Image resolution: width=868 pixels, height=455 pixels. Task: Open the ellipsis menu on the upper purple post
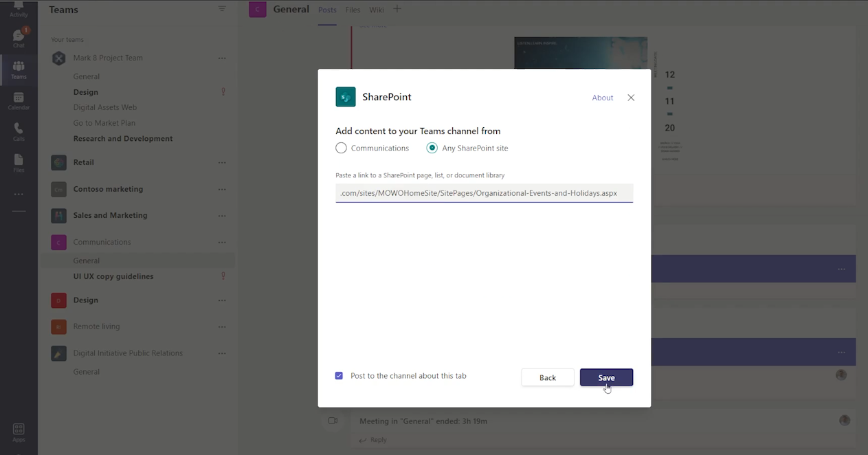(x=841, y=269)
